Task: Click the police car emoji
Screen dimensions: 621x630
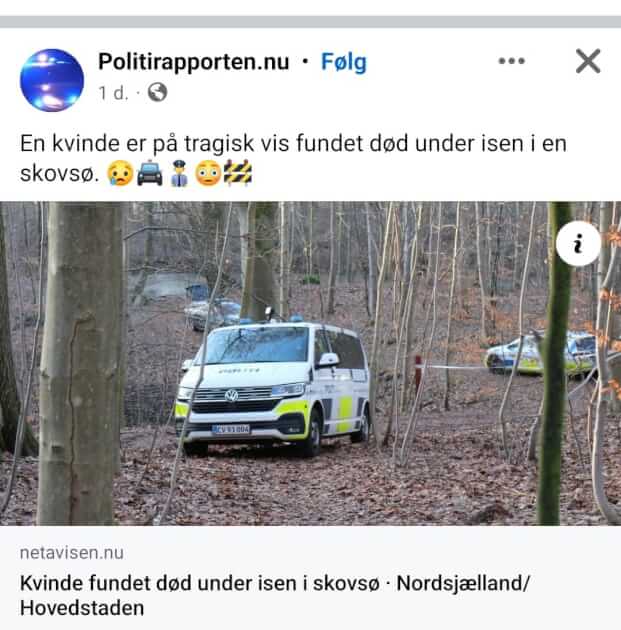Action: [x=150, y=173]
